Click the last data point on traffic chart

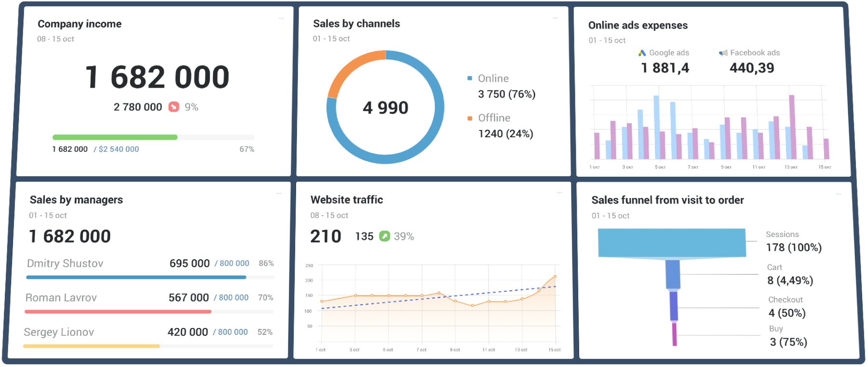pos(555,276)
